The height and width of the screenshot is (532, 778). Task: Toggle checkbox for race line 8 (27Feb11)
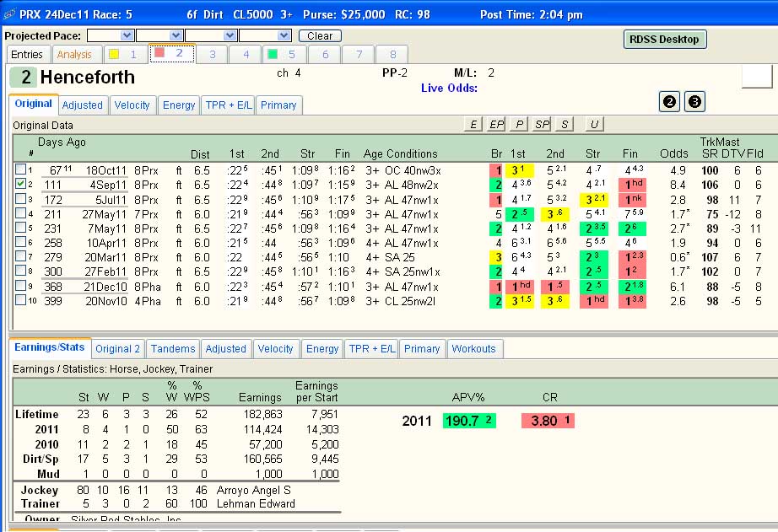point(20,270)
